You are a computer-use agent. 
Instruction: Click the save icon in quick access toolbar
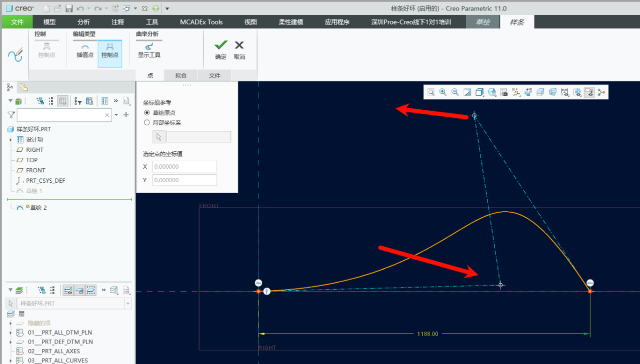[69, 8]
